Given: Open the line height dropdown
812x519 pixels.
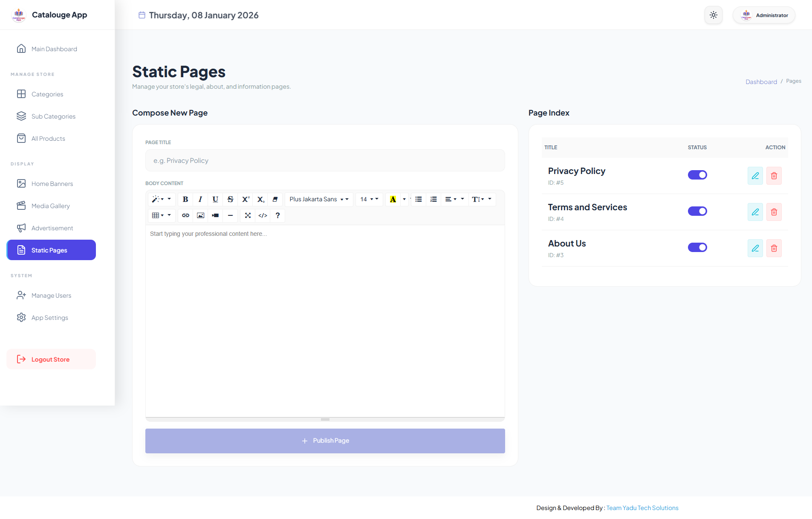Looking at the screenshot, I should (482, 199).
